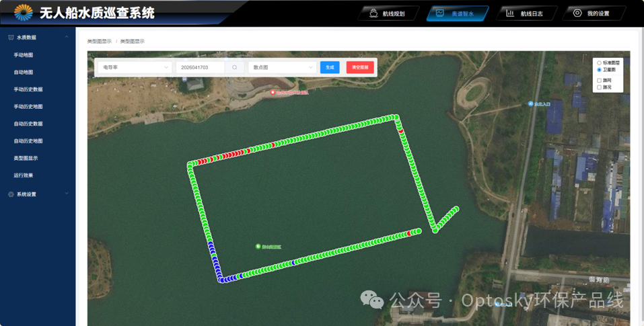Expand the 系统设置 sidebar menu chevron

67,194
